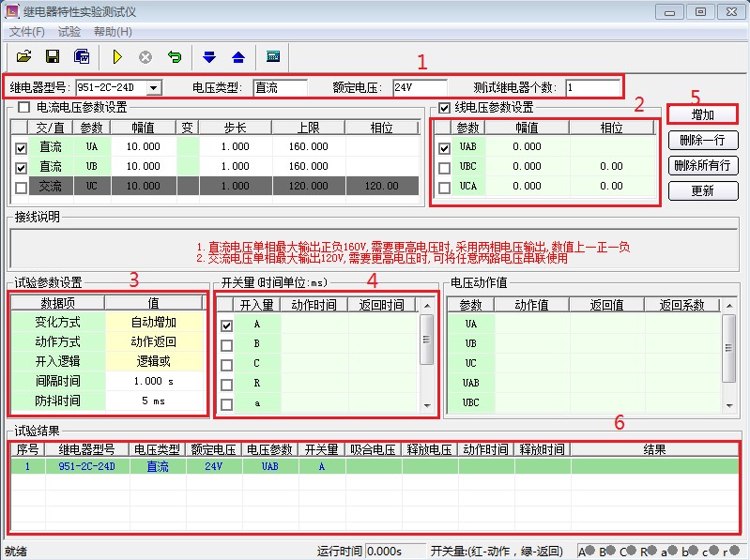
Task: Open the 动作方式 value cell 动作返回
Action: click(154, 341)
